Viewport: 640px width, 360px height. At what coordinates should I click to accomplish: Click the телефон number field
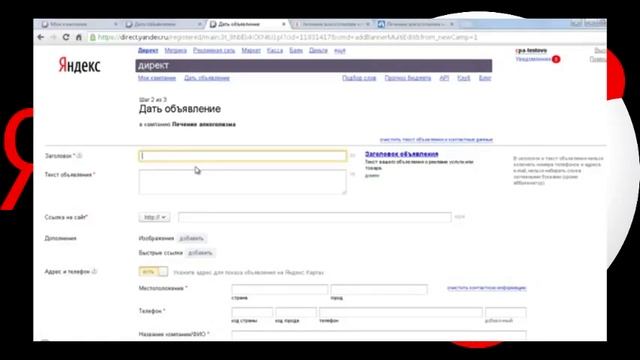point(401,313)
